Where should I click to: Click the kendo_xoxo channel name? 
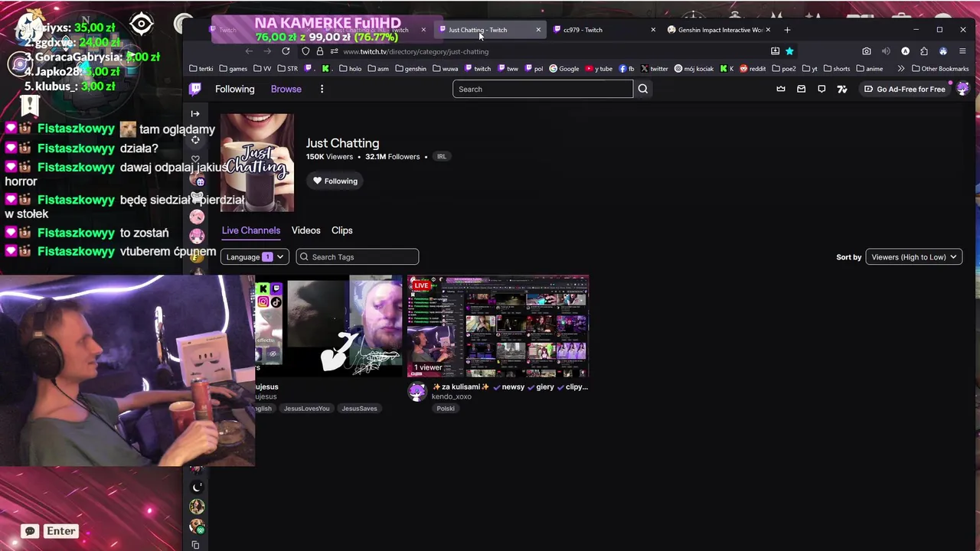452,397
